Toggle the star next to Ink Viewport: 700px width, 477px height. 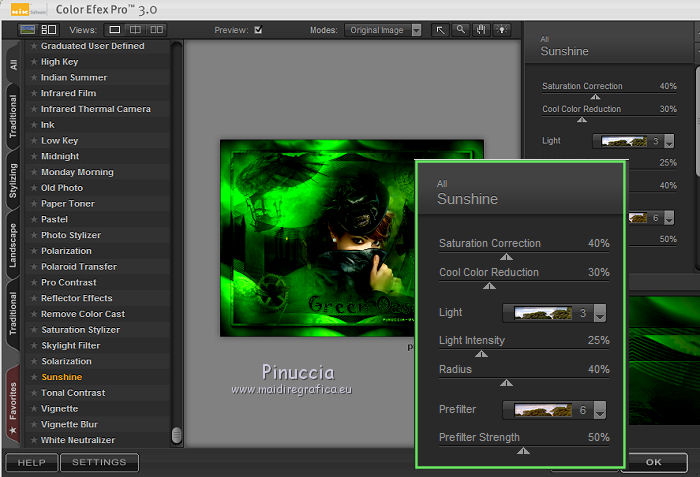[x=33, y=125]
